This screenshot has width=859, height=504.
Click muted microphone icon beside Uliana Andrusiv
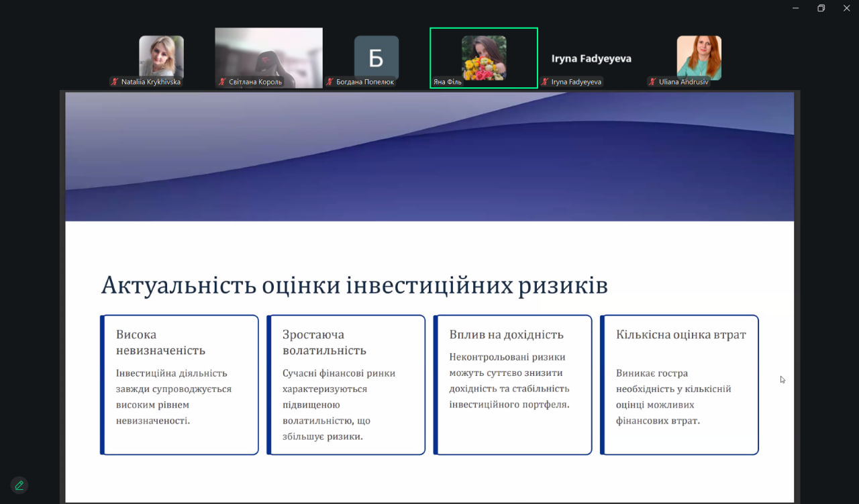652,82
